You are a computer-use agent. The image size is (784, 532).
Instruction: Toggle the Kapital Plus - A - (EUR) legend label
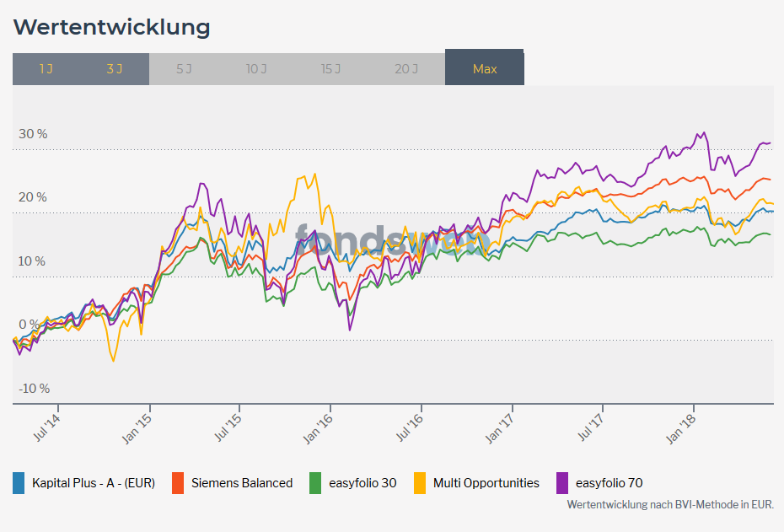pyautogui.click(x=94, y=483)
